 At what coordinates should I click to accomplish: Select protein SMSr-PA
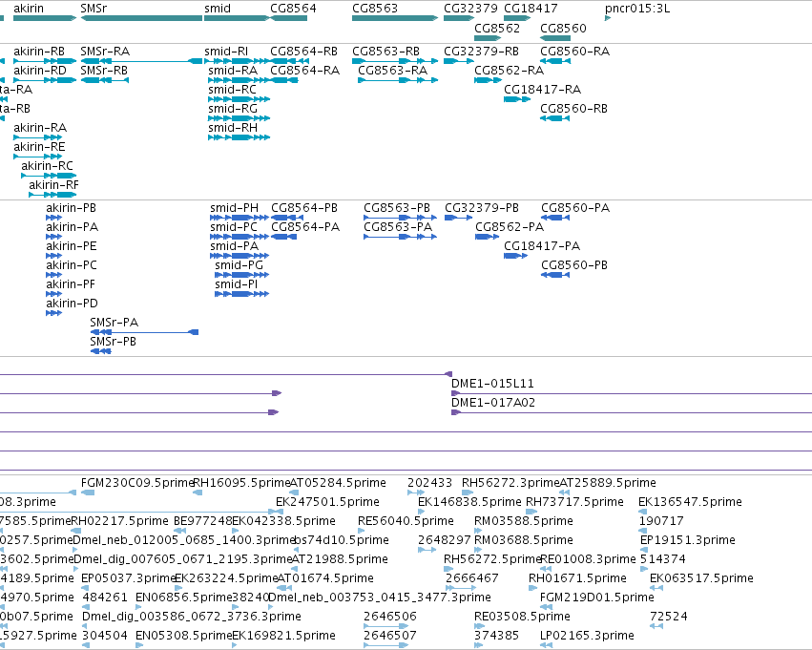(x=115, y=323)
